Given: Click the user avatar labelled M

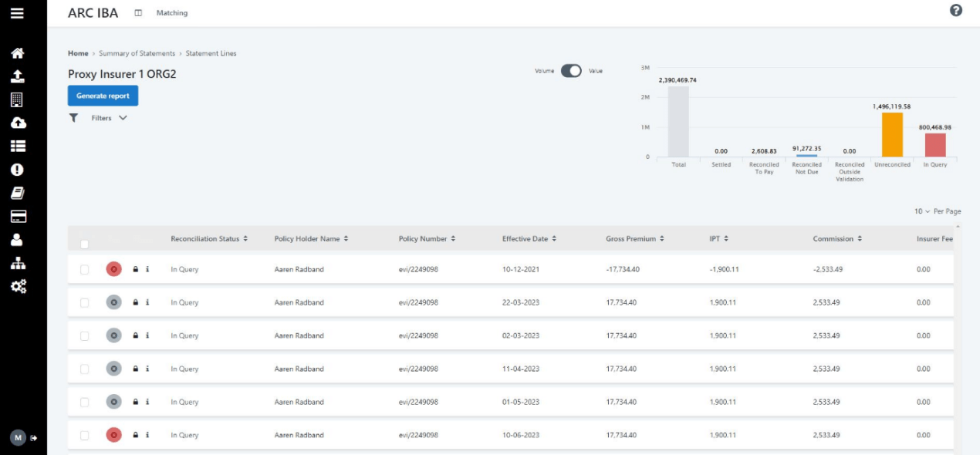Looking at the screenshot, I should click(18, 437).
